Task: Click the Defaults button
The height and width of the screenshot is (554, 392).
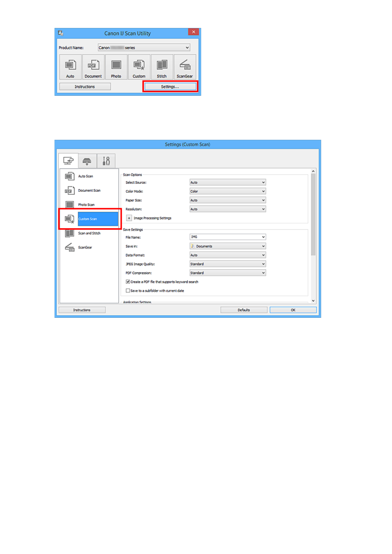Action: 244,310
